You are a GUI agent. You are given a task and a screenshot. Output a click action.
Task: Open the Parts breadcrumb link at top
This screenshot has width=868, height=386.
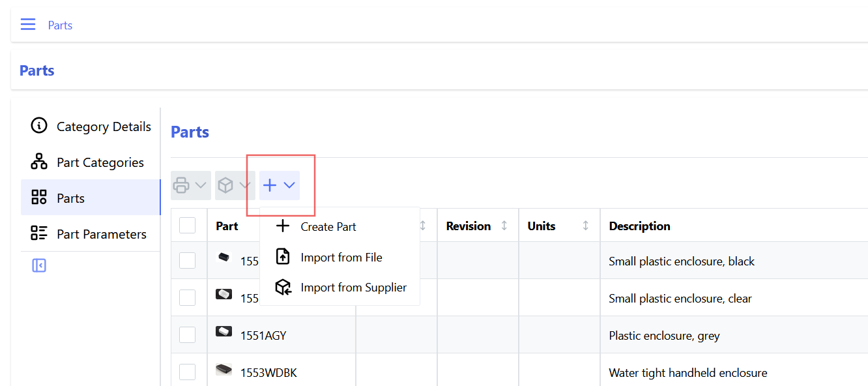[60, 25]
